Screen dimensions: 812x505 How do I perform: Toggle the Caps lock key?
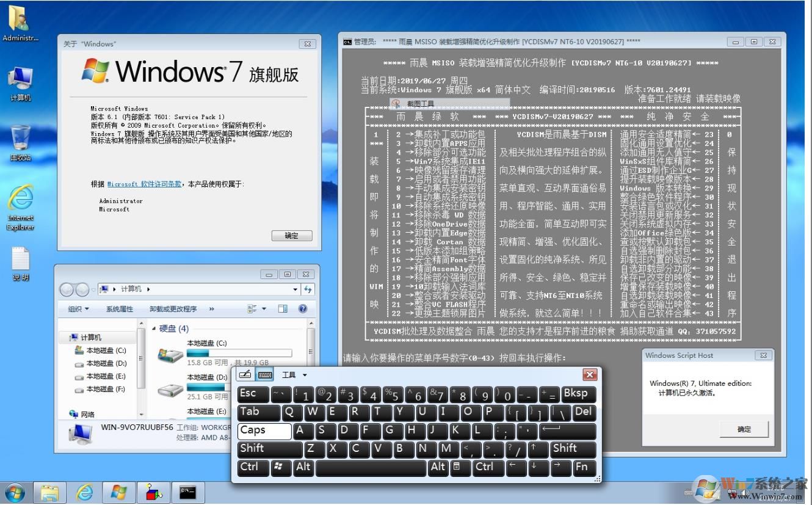[x=264, y=431]
